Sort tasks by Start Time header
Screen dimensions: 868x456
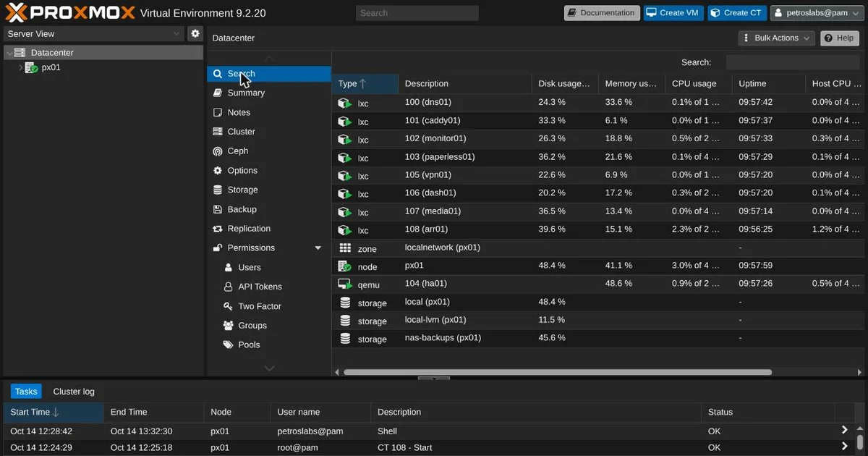click(54, 413)
